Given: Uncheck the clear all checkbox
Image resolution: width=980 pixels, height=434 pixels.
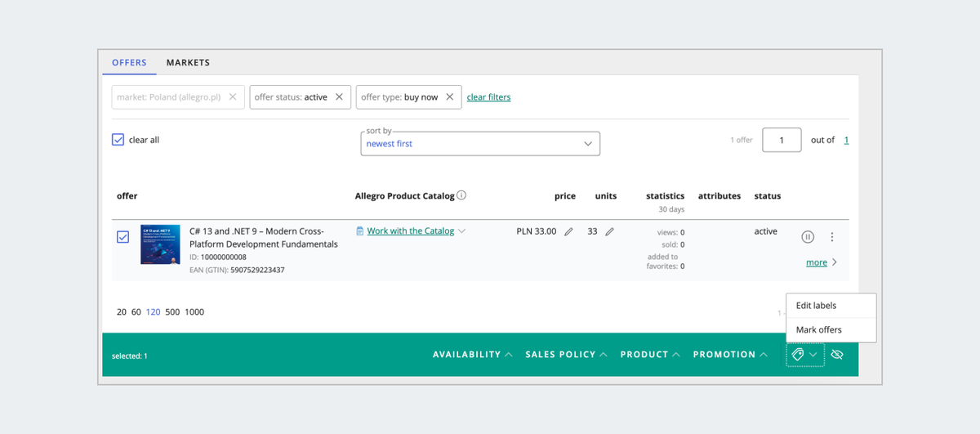Looking at the screenshot, I should (118, 140).
